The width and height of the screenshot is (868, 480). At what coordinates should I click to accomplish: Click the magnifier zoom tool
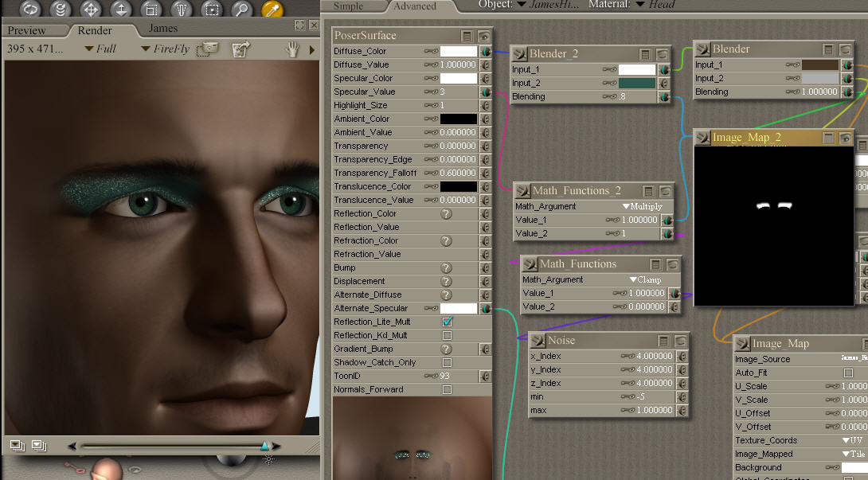click(x=241, y=10)
